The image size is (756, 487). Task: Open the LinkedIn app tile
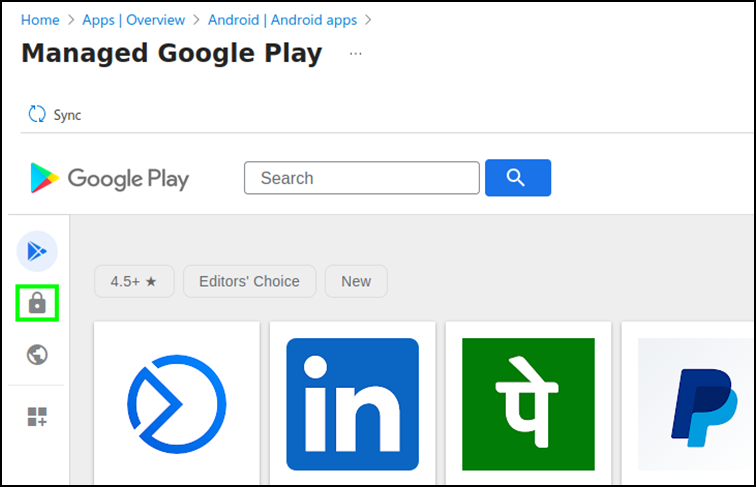pos(352,404)
